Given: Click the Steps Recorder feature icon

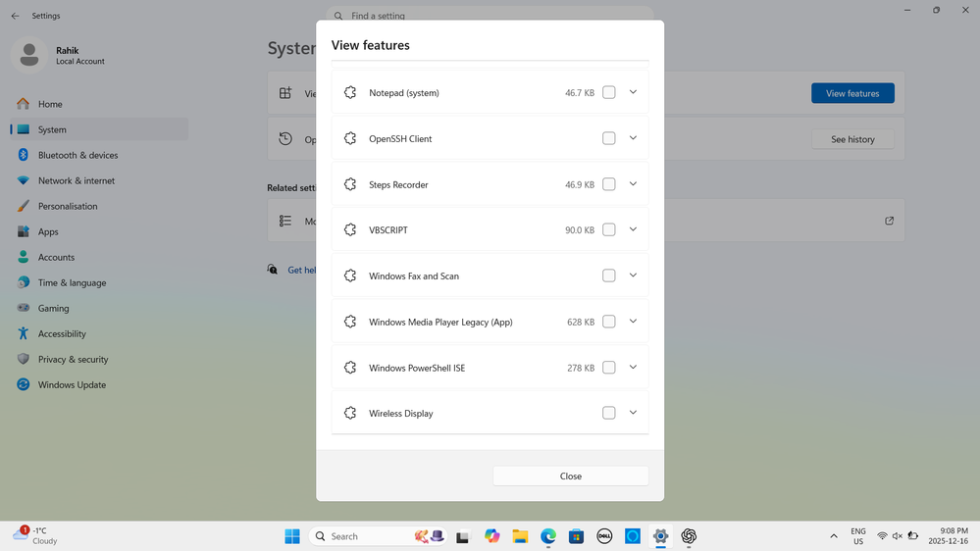Looking at the screenshot, I should click(x=350, y=184).
